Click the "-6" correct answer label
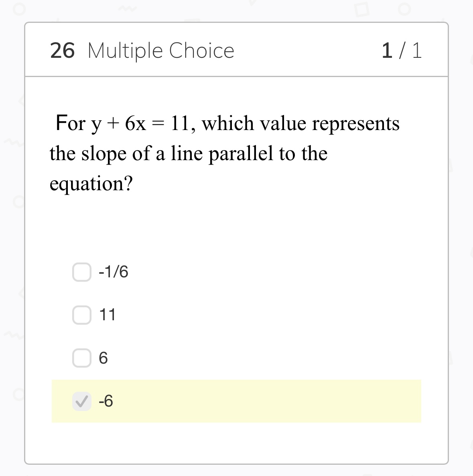Screen dimensions: 473x476 [x=106, y=401]
